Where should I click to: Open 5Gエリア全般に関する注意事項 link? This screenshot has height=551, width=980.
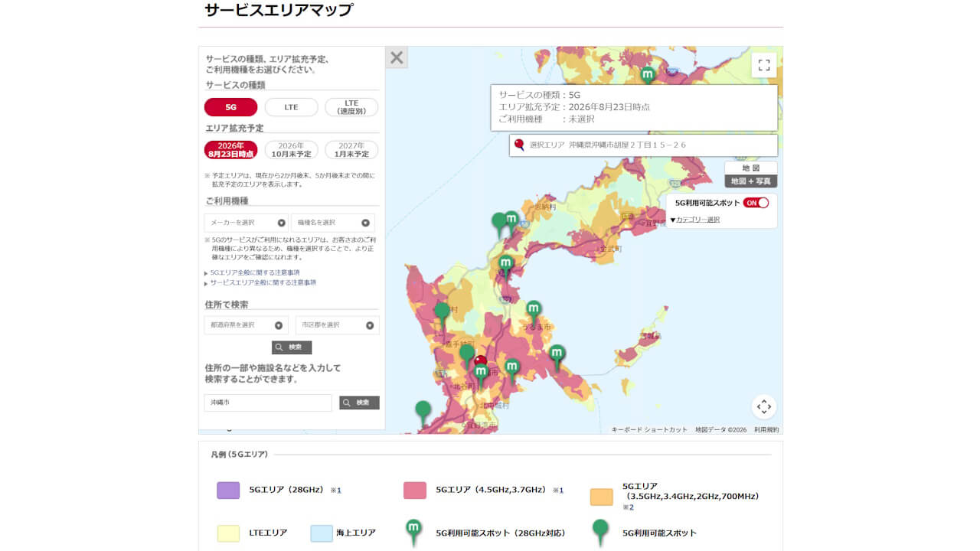pyautogui.click(x=255, y=272)
